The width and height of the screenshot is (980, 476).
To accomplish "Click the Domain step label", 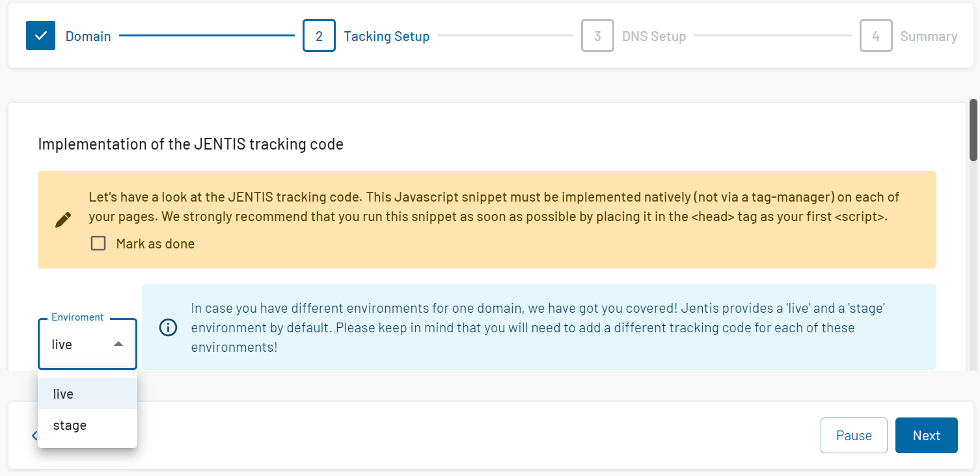I will (88, 36).
